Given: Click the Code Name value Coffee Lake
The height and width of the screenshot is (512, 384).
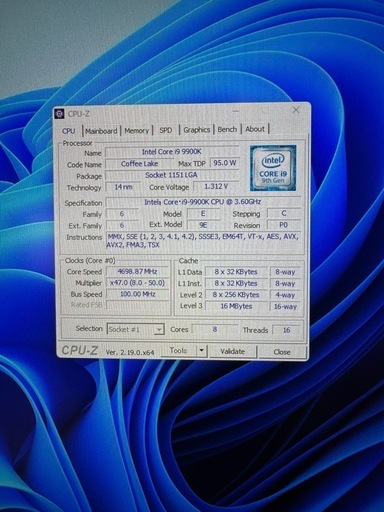Looking at the screenshot, I should pyautogui.click(x=140, y=164).
